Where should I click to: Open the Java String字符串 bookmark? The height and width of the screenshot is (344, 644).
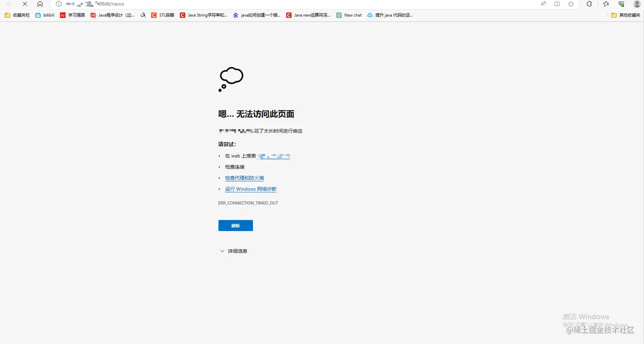click(x=204, y=15)
